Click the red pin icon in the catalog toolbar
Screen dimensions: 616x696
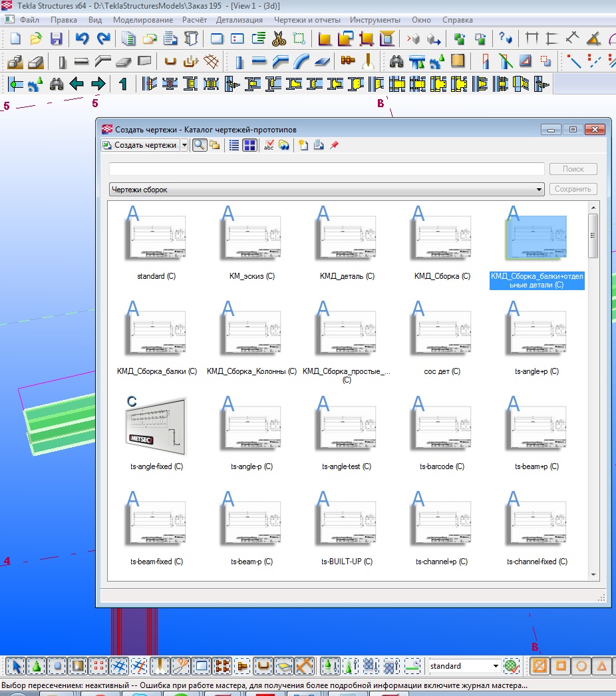pos(335,145)
